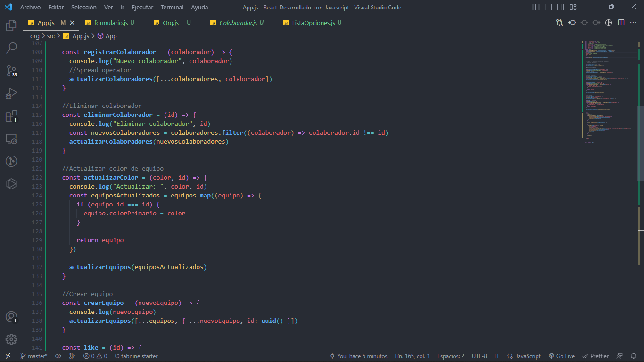Change end of line sequence LF

(x=497, y=356)
